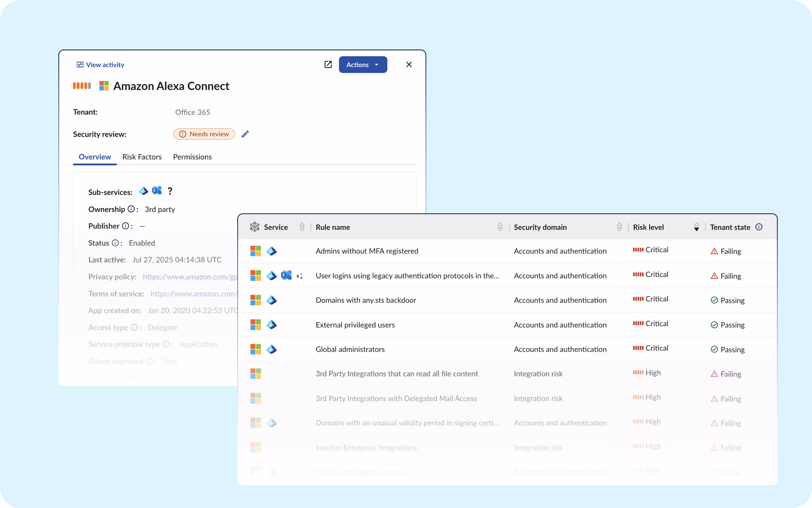
Task: Show the Publisher info tooltip icon
Action: pos(126,226)
